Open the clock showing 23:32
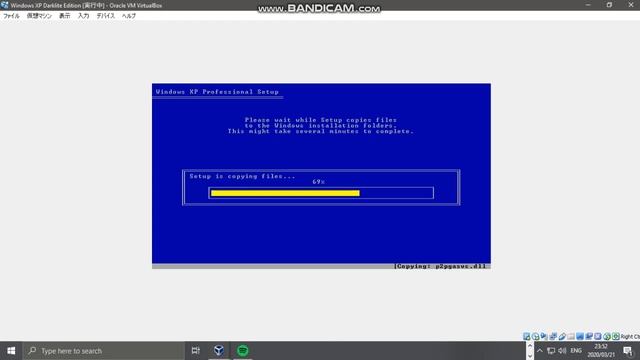The width and height of the screenshot is (640, 360). pos(601,351)
